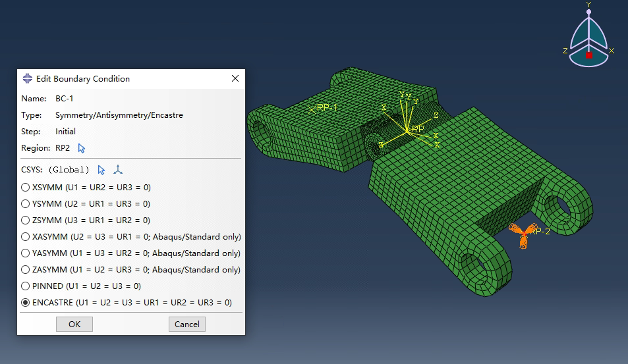Viewport: 628px width, 364px height.
Task: Click the BC-1 name text
Action: pyautogui.click(x=64, y=98)
